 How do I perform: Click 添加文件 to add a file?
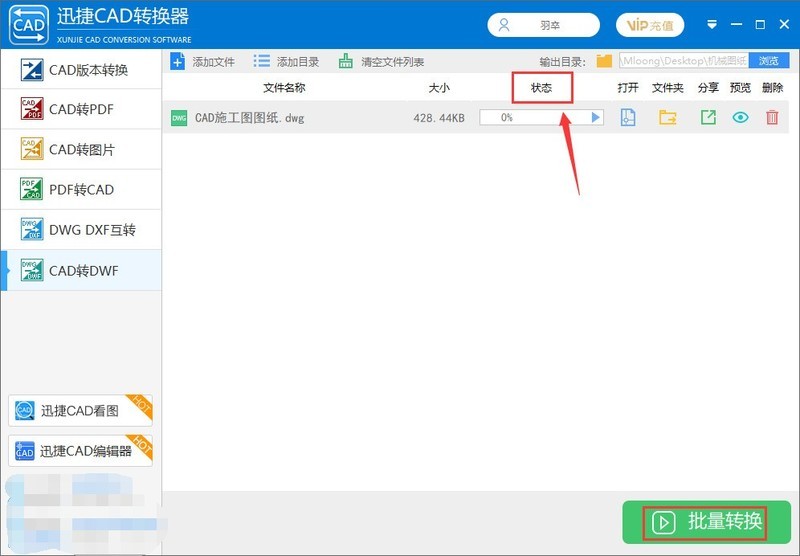(203, 62)
